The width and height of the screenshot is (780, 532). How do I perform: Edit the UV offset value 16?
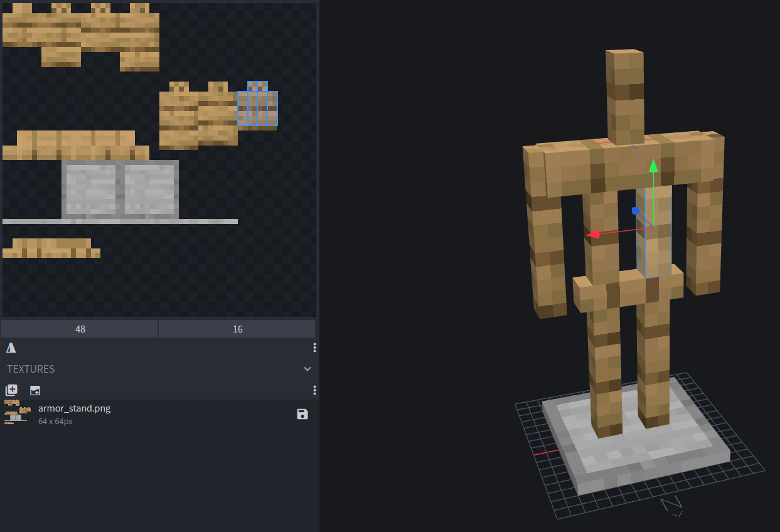[x=237, y=329]
